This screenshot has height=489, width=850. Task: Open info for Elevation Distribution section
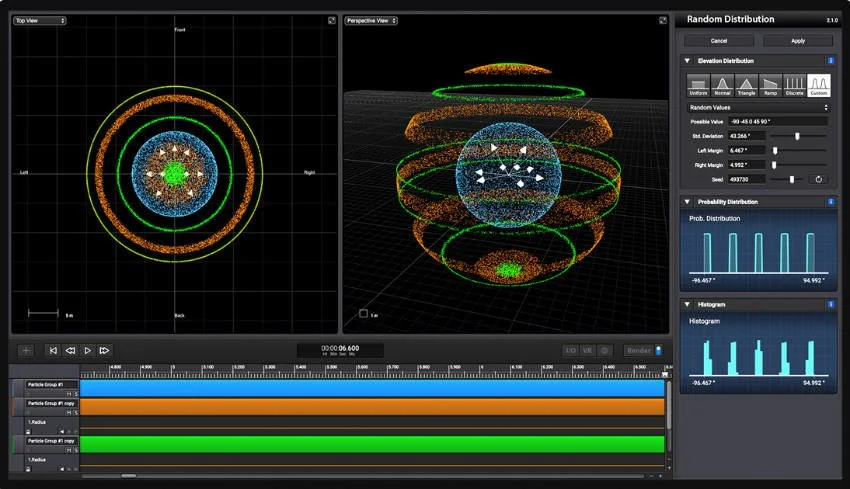tap(830, 61)
